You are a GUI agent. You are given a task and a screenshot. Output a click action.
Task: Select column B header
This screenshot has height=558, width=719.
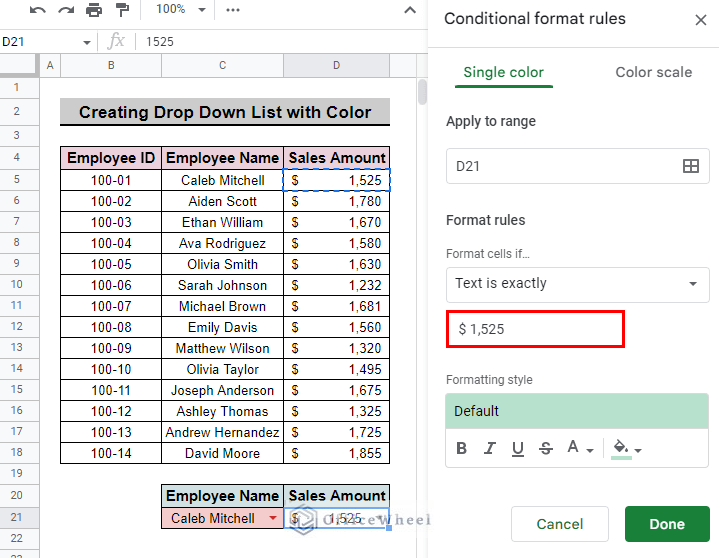coord(111,66)
